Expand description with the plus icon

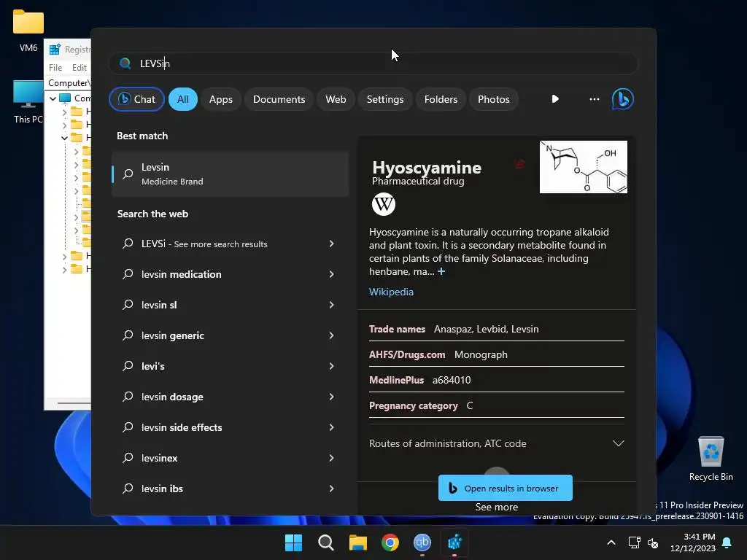[x=441, y=271]
